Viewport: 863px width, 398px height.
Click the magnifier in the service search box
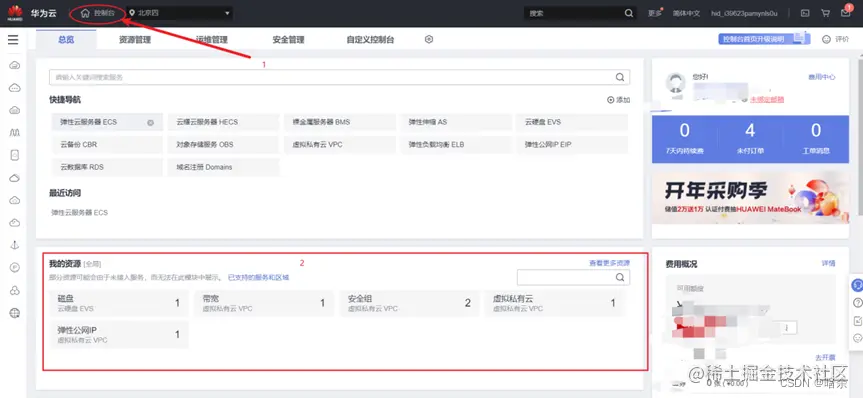point(620,77)
